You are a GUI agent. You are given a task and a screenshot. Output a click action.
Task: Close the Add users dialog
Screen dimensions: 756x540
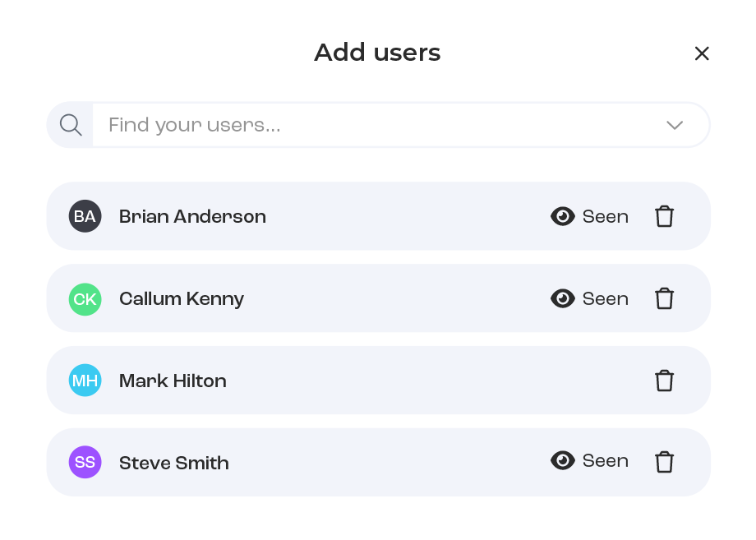(702, 53)
